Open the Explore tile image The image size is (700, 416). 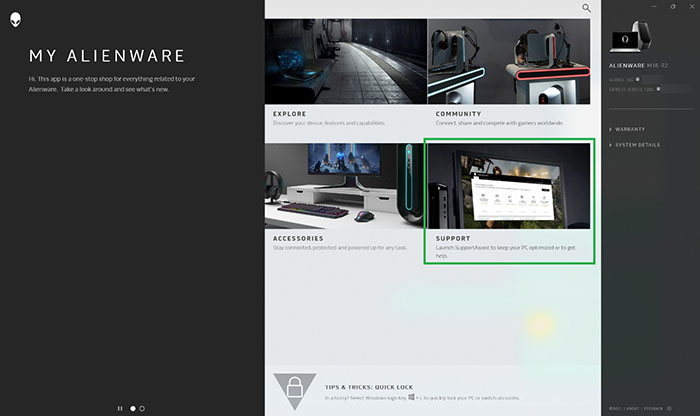(x=346, y=61)
